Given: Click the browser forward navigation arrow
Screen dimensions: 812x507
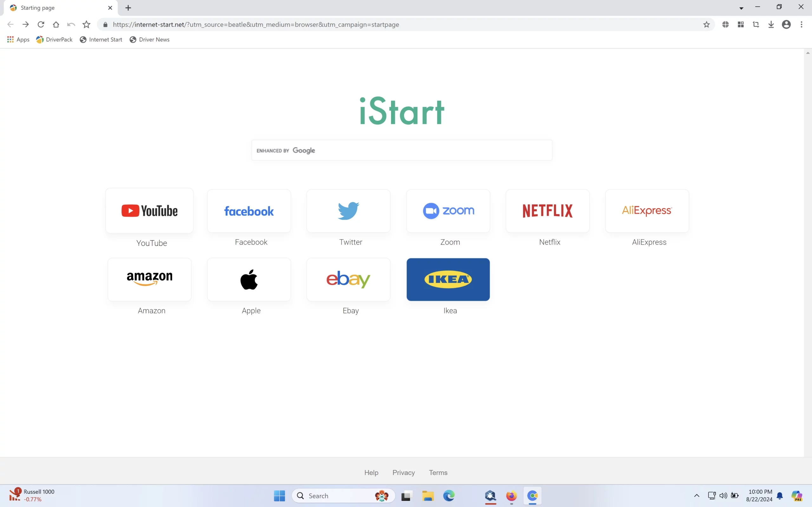Looking at the screenshot, I should coord(25,24).
